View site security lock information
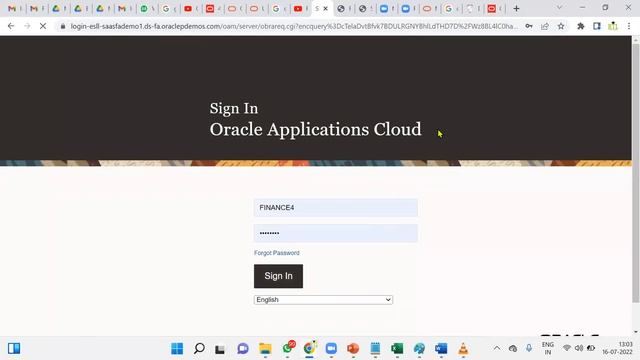The width and height of the screenshot is (640, 360). 62,26
